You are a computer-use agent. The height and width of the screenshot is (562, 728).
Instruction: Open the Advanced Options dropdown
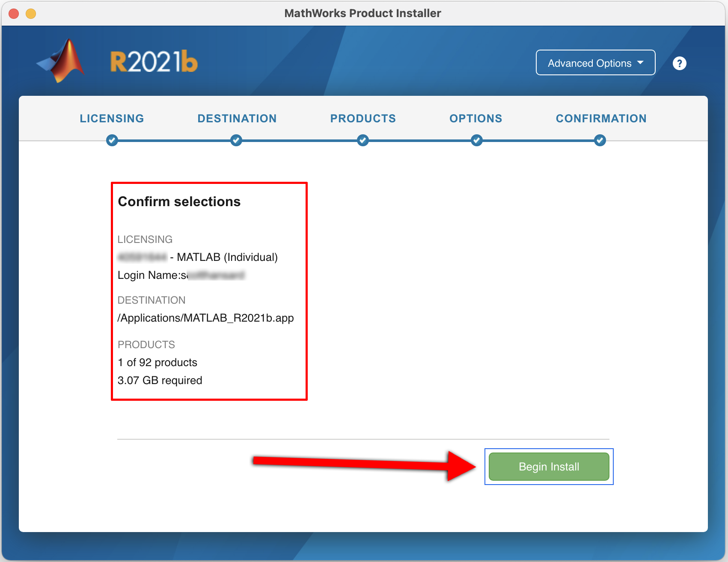[x=595, y=62]
